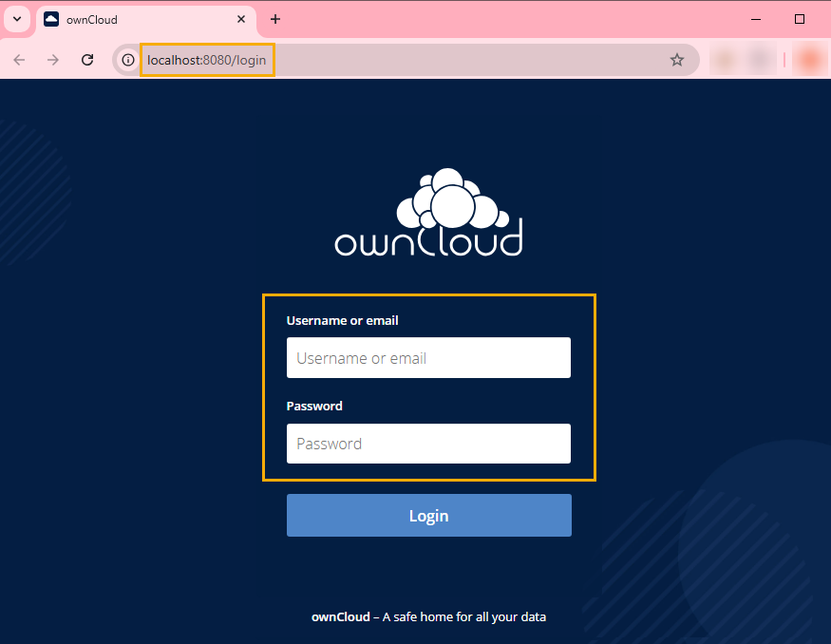Bookmark this page with the star icon

(x=677, y=60)
